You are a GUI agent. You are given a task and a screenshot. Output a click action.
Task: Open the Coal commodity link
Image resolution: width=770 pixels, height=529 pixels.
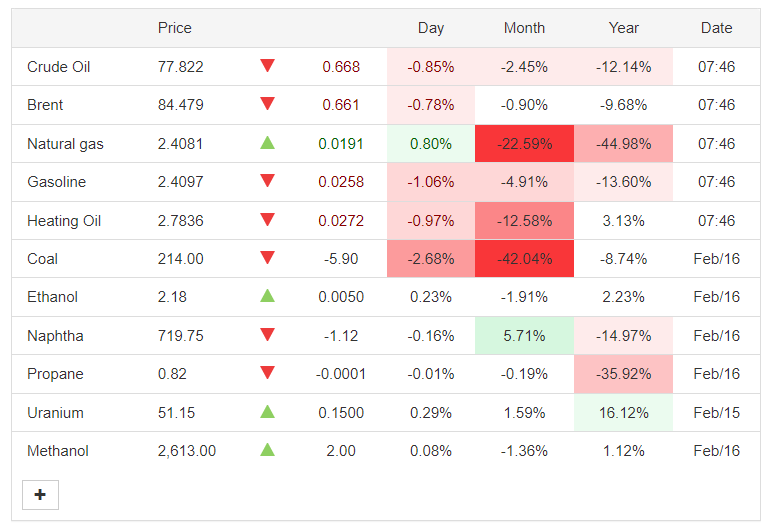pos(42,259)
